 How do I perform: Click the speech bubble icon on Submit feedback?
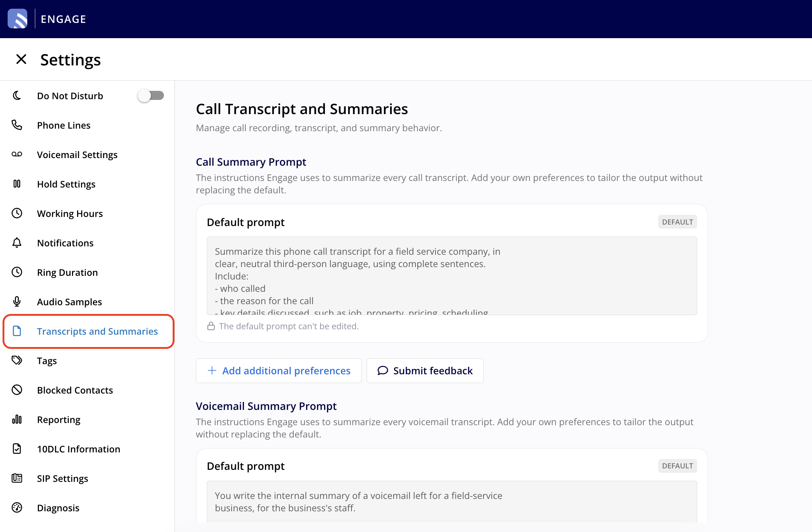pyautogui.click(x=383, y=370)
